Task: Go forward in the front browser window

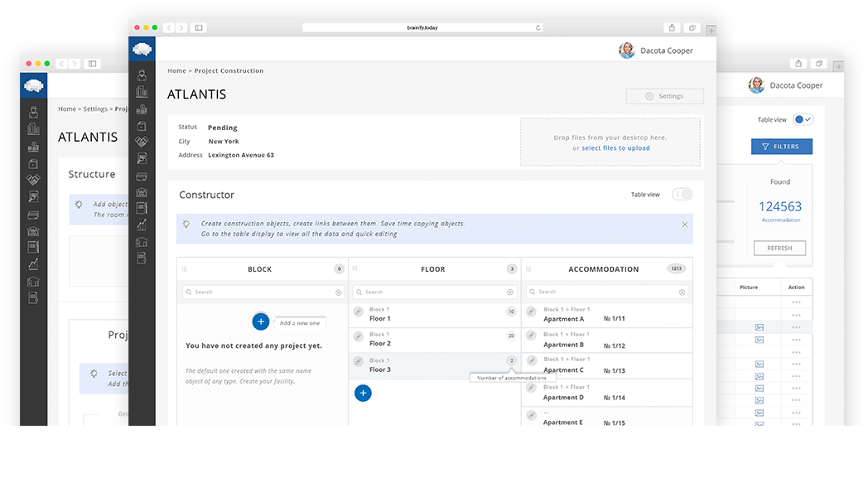Action: (x=181, y=27)
